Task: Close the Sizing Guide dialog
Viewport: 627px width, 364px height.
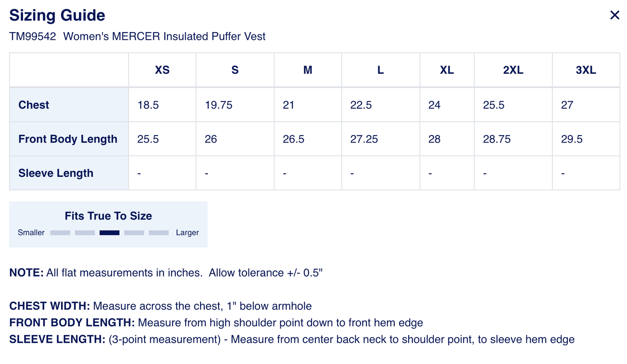Action: pyautogui.click(x=614, y=16)
